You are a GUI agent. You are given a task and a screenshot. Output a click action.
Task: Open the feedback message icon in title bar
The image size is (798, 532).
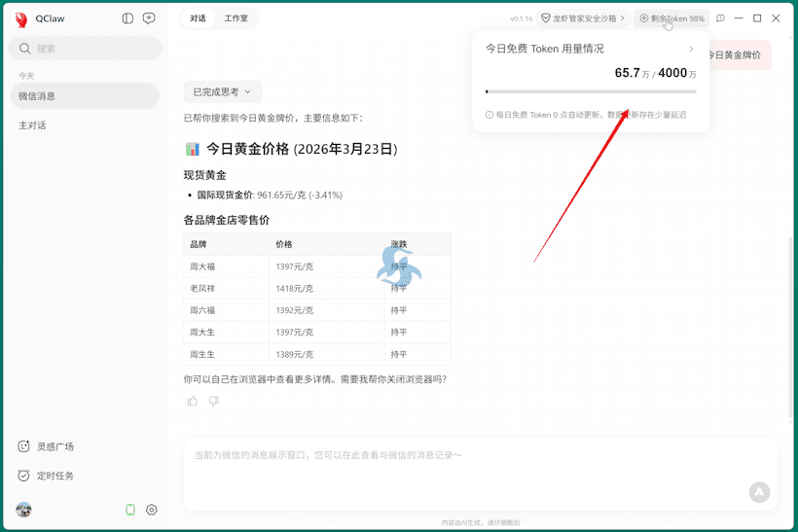point(720,18)
